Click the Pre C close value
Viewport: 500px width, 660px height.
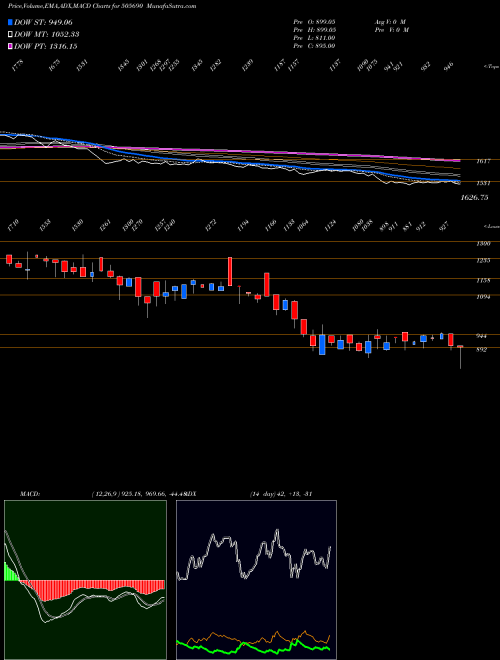pos(314,45)
